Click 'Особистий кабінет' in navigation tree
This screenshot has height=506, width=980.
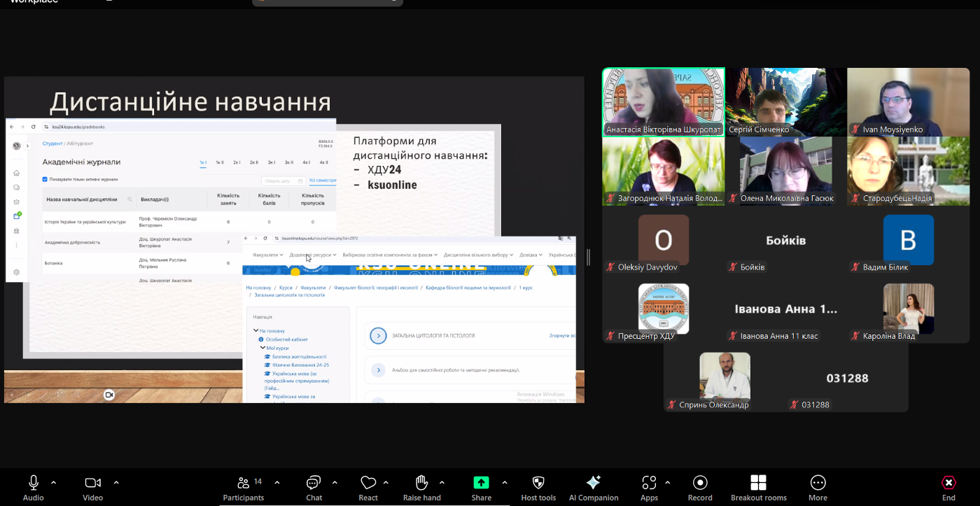pyautogui.click(x=286, y=339)
